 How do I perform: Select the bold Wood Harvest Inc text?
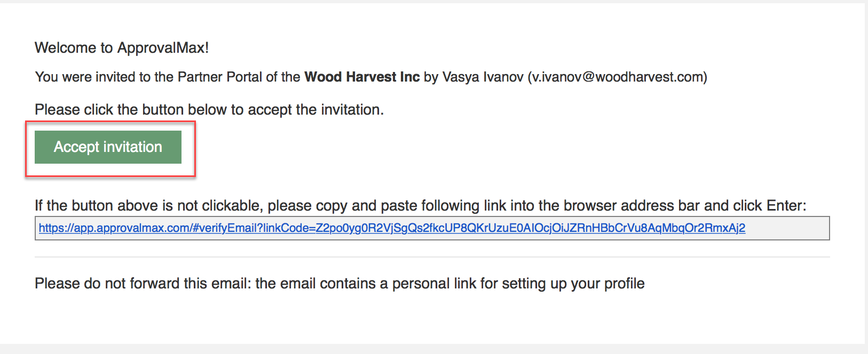coord(362,77)
